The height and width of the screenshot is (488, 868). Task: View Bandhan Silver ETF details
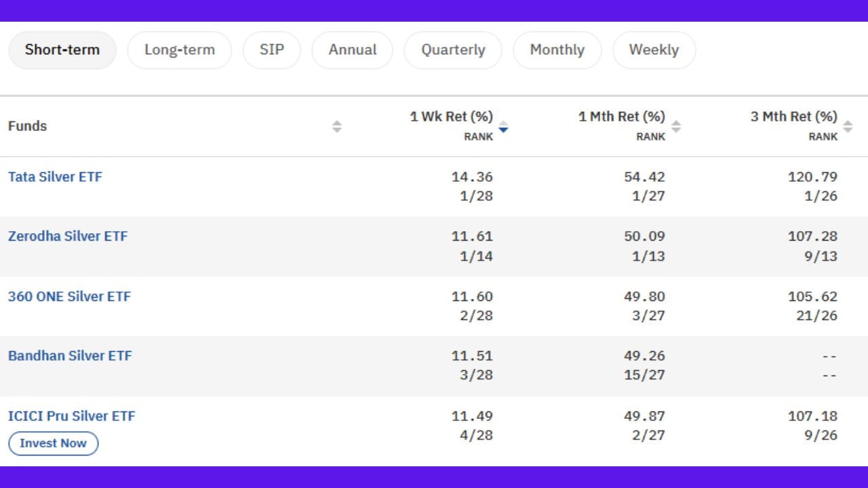pyautogui.click(x=70, y=356)
